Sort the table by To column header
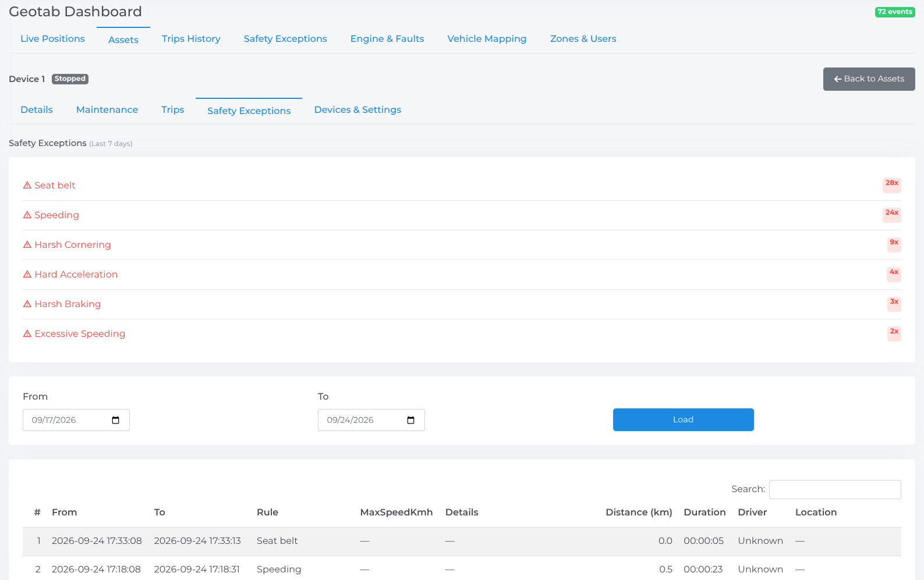Screen dimensions: 924x580 click(160, 512)
